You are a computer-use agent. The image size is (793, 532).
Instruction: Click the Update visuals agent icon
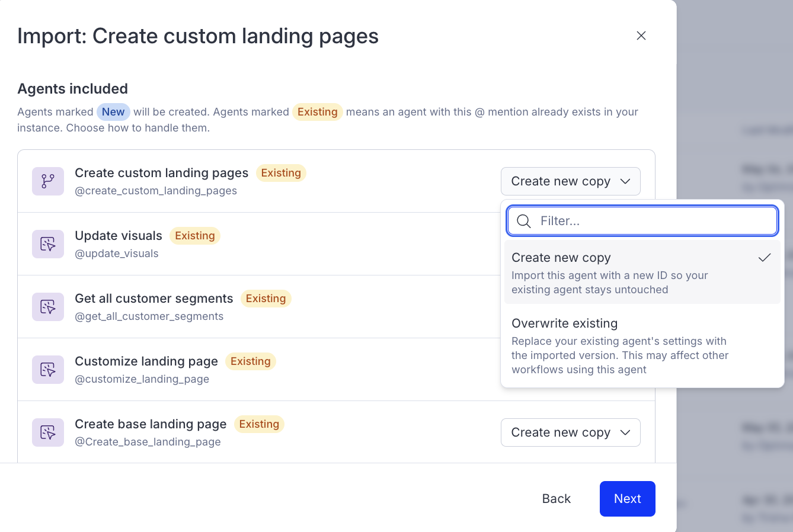pyautogui.click(x=48, y=244)
